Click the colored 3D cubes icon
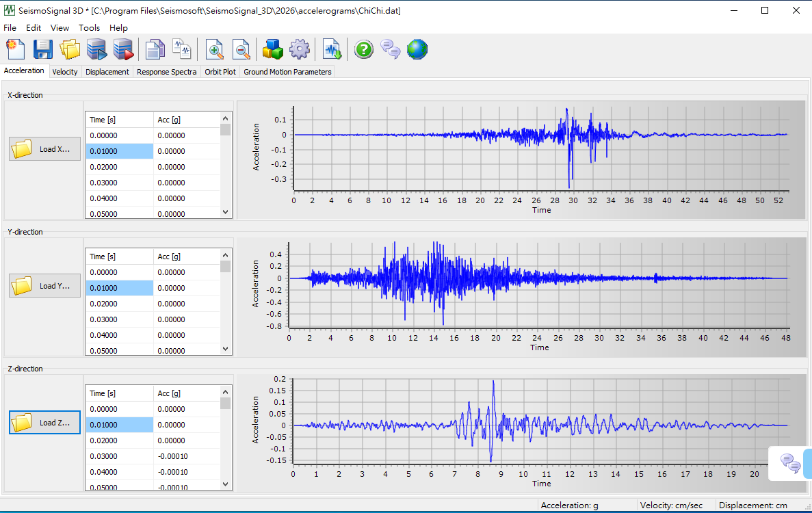The height and width of the screenshot is (513, 812). pyautogui.click(x=273, y=49)
